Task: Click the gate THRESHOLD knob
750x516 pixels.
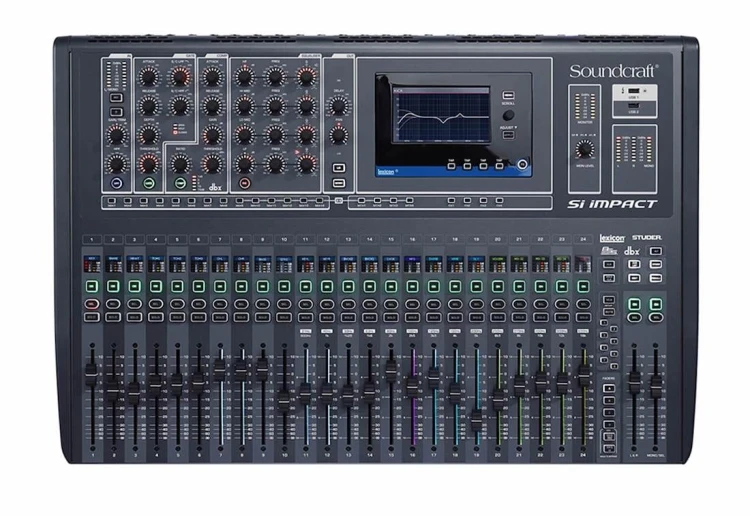Action: tap(148, 164)
